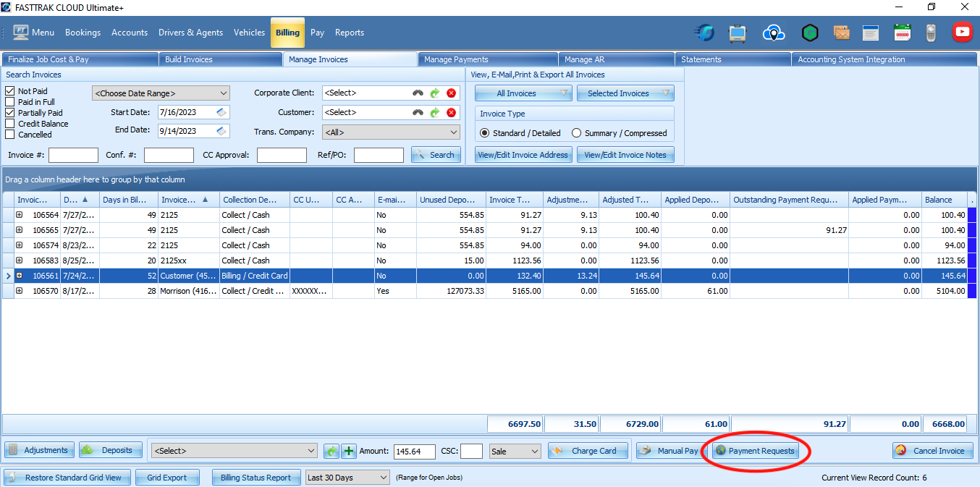This screenshot has height=487, width=980.
Task: Click the Invoice # input field
Action: (73, 155)
